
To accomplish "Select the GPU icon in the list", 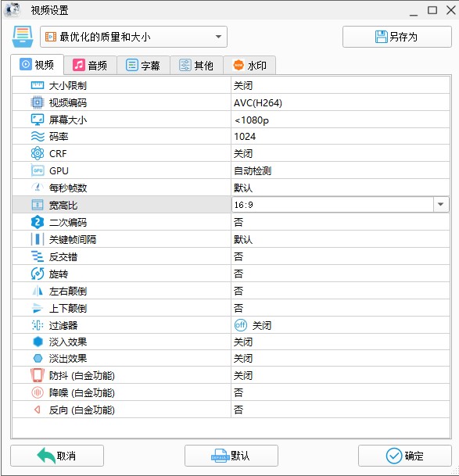I will click(38, 170).
